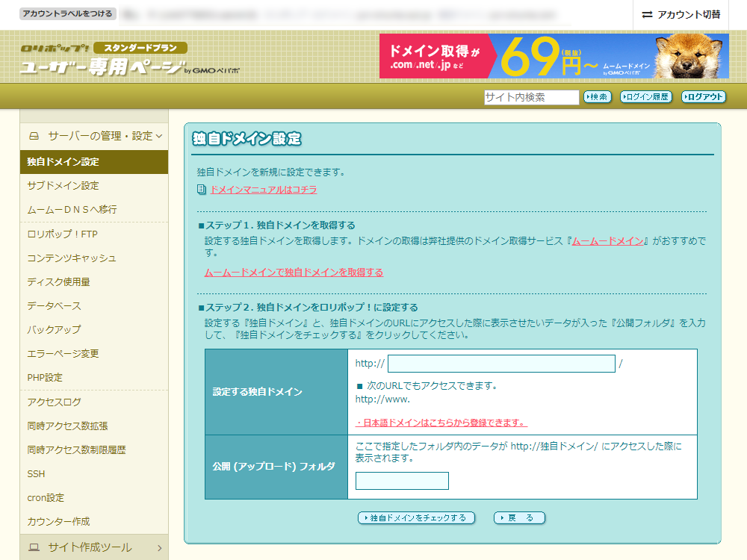Go to データベース menu item
747x560 pixels.
[x=54, y=306]
